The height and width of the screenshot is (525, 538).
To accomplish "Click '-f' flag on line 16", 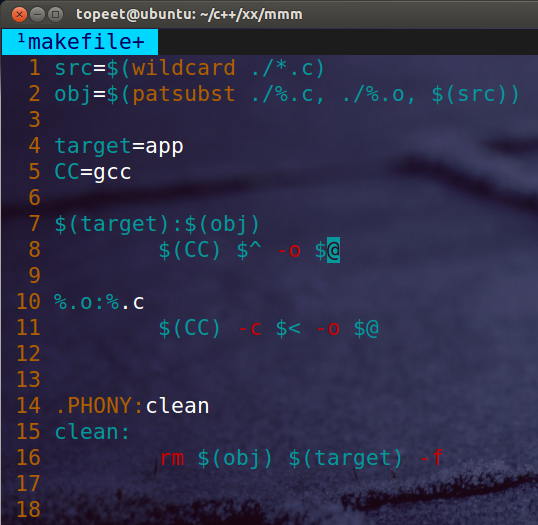I will pyautogui.click(x=432, y=458).
